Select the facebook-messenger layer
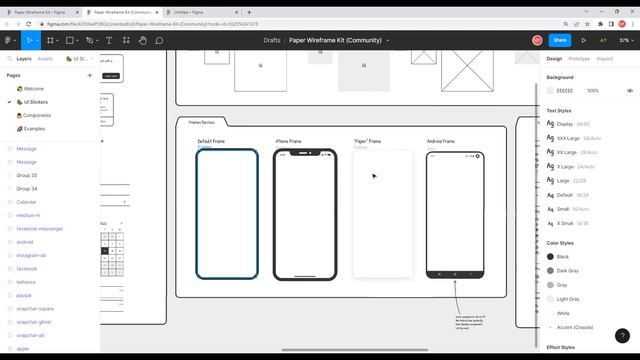The width and height of the screenshot is (640, 360). (x=40, y=229)
